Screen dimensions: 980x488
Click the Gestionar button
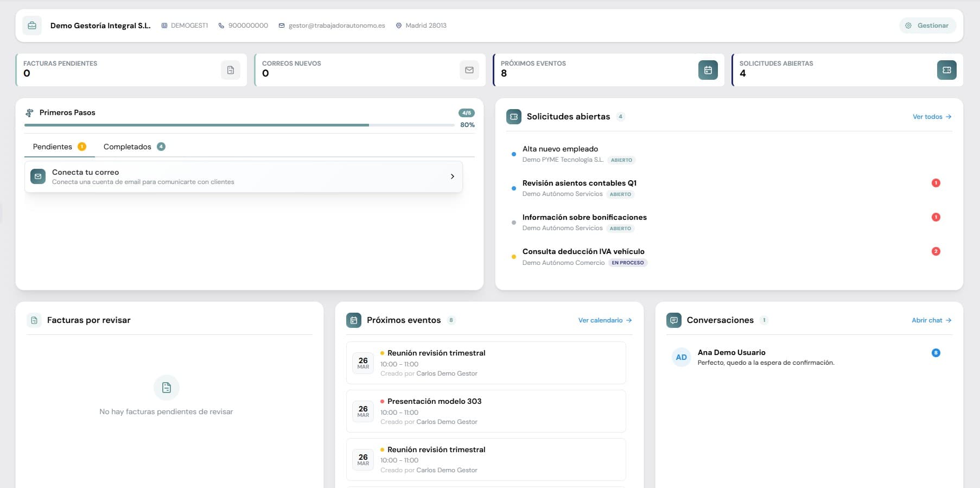click(928, 26)
